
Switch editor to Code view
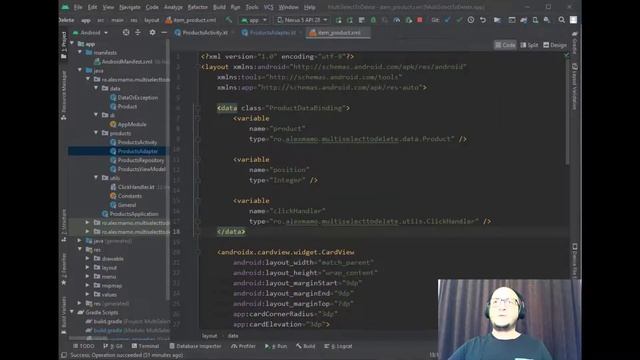pos(505,45)
